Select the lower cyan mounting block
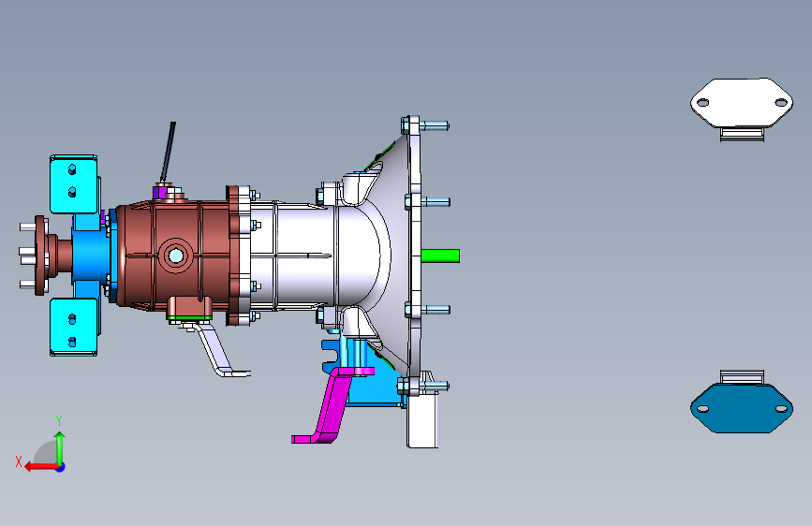Screen dimensions: 812x526 [74, 328]
